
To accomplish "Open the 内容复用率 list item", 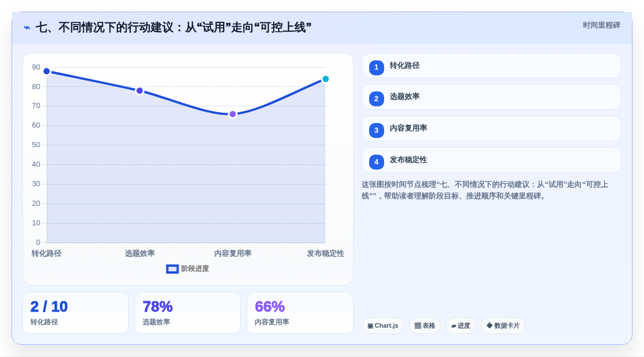I will pos(491,129).
